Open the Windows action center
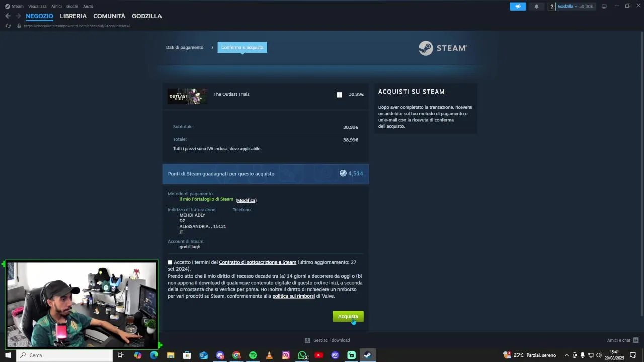Viewport: 644px width, 362px height. [x=633, y=355]
